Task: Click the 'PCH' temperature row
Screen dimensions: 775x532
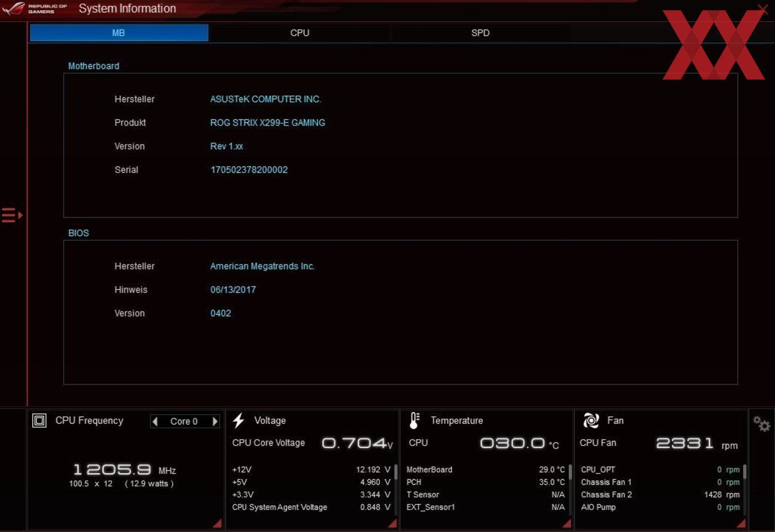Action: click(x=486, y=482)
